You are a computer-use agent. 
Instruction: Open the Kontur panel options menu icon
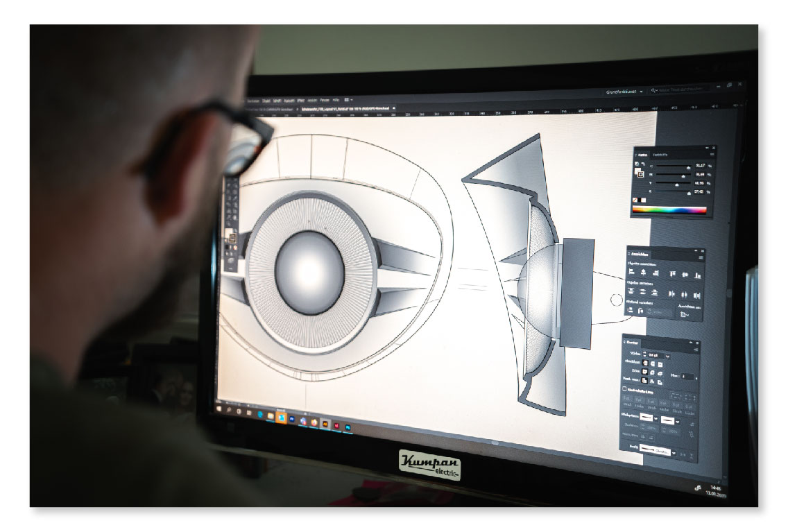[x=697, y=348]
